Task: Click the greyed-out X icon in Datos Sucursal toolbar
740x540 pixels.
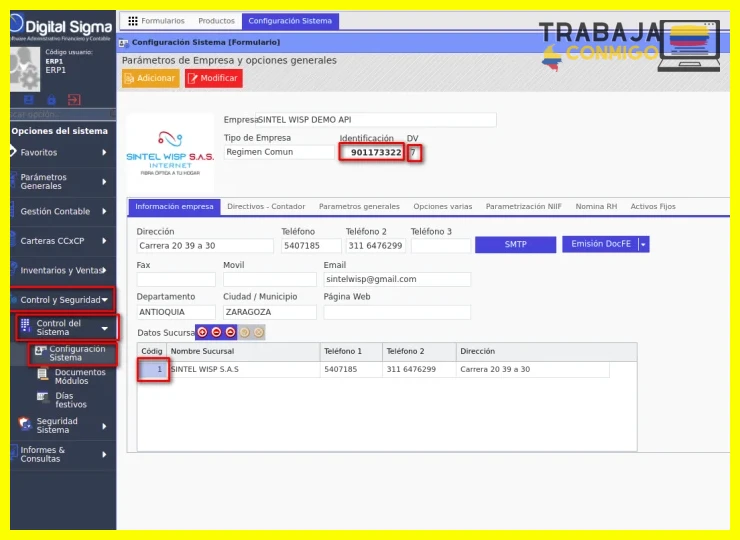Action: [259, 332]
